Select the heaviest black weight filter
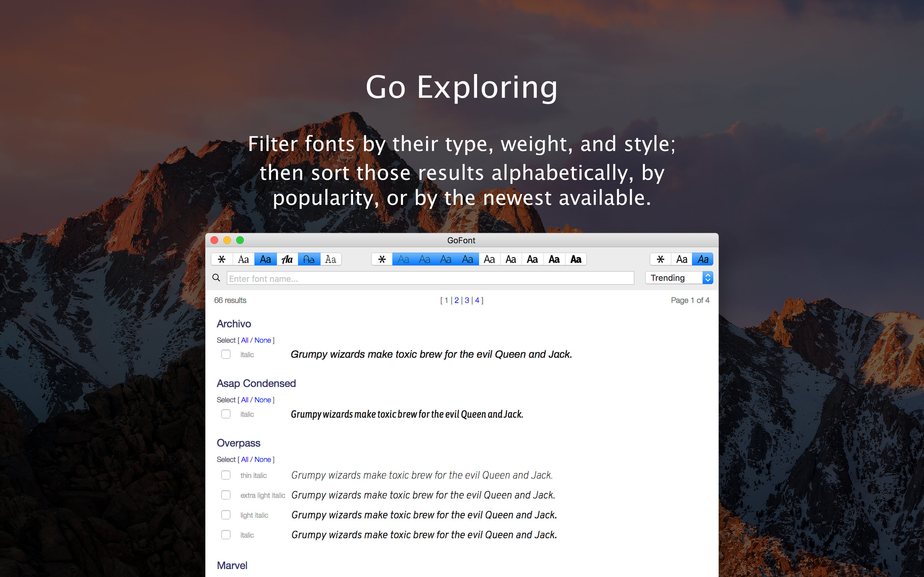The width and height of the screenshot is (924, 577). pos(576,260)
